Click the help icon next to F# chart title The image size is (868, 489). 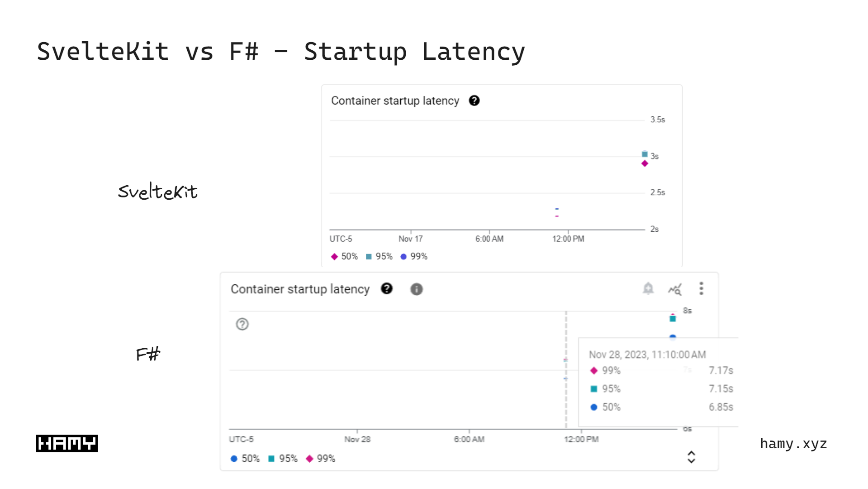click(387, 289)
